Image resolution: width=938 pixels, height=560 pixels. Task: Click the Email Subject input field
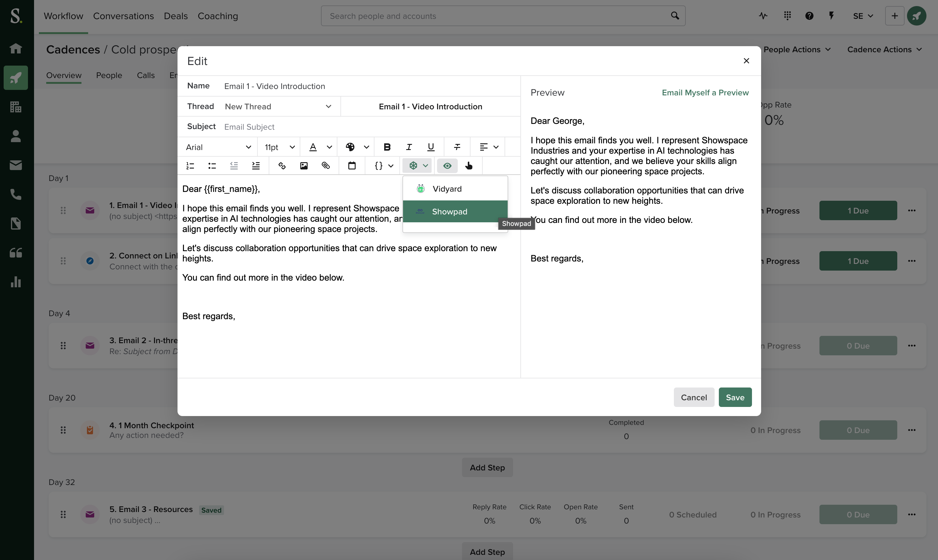370,127
